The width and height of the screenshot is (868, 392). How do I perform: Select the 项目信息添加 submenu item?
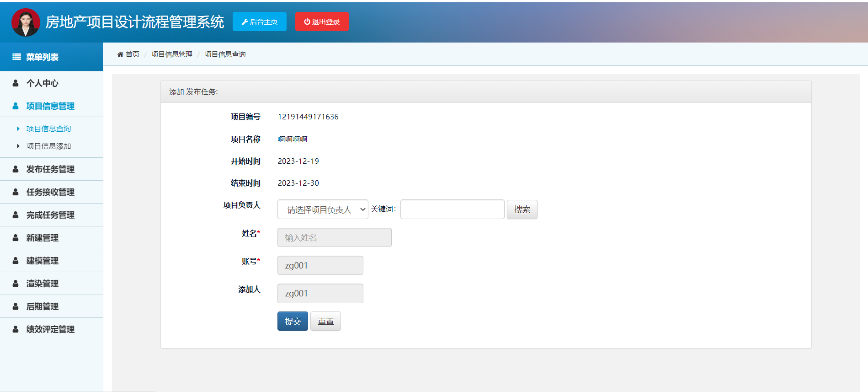tap(48, 146)
